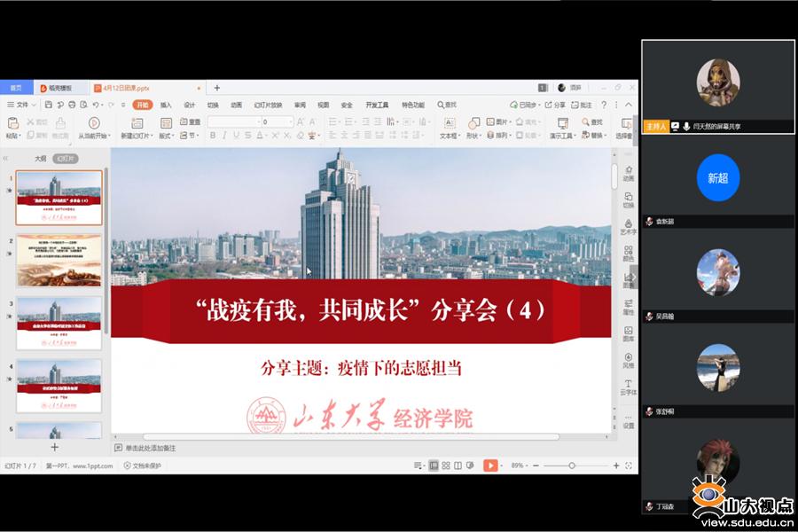This screenshot has height=532, width=798.
Task: Toggle bold formatting
Action: pyautogui.click(x=213, y=136)
